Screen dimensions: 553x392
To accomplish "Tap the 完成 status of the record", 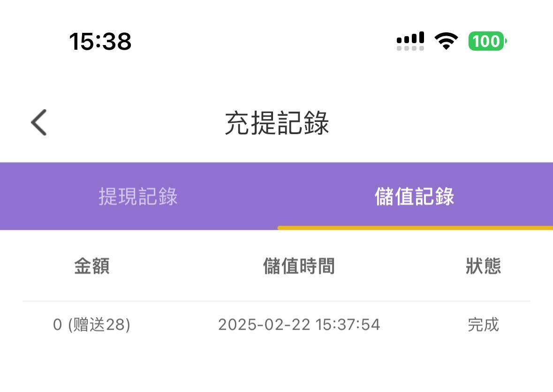I will tap(483, 324).
